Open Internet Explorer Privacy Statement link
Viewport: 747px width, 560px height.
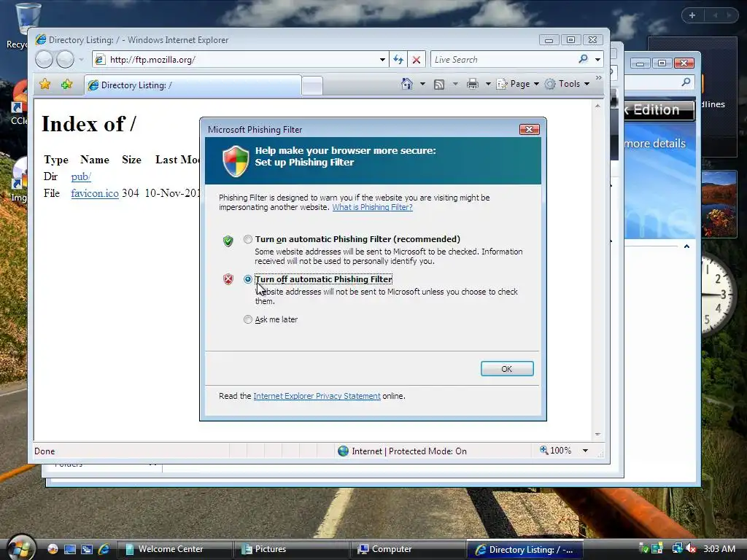coord(317,396)
